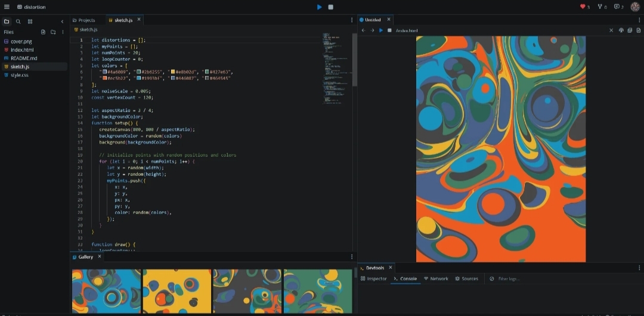This screenshot has height=316, width=644.
Task: Click the fork icon in the header
Action: (x=600, y=7)
